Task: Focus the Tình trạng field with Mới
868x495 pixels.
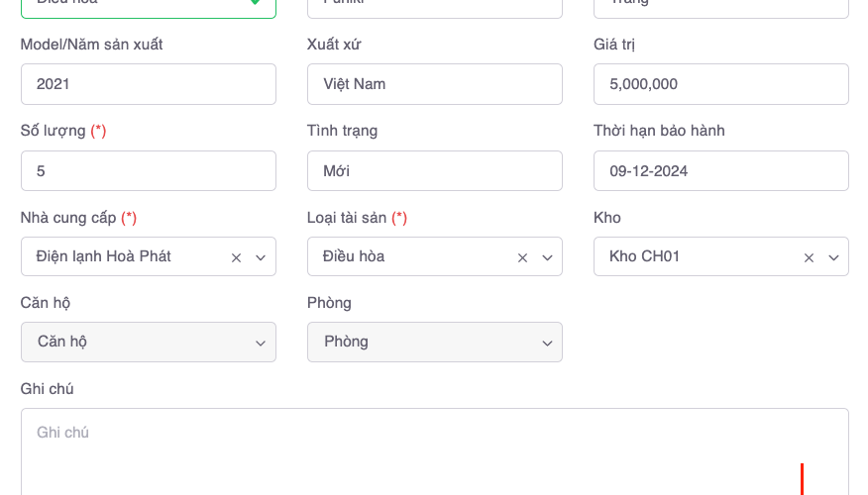Action: (434, 171)
